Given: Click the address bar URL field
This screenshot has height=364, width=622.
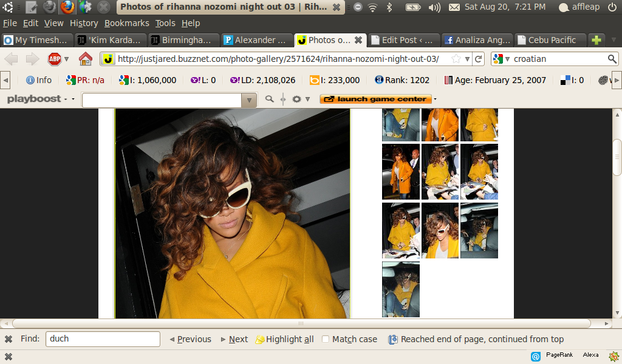Looking at the screenshot, I should click(278, 59).
